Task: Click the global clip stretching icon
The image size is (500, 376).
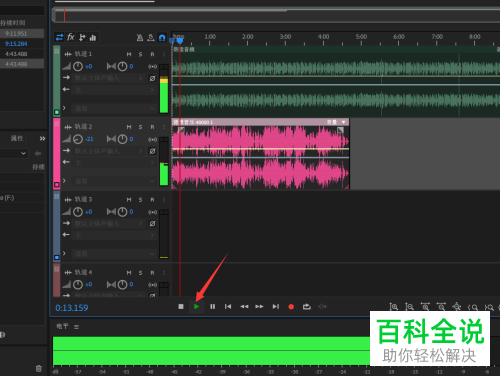Action: point(151,38)
